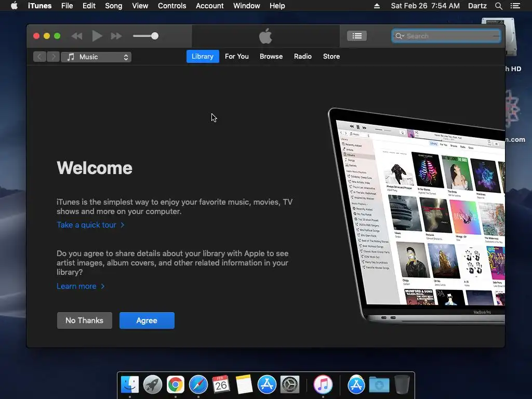This screenshot has height=399, width=532.
Task: Click the Search field in iTunes
Action: (446, 36)
